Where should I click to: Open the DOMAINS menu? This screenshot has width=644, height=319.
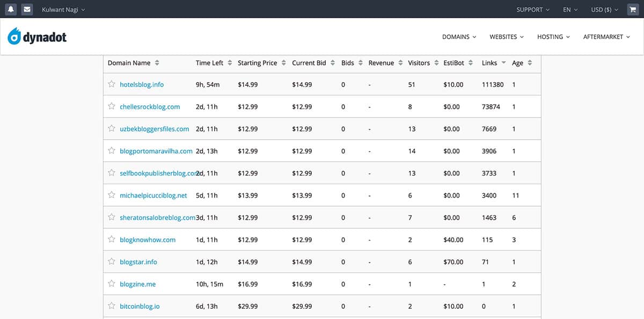pyautogui.click(x=459, y=37)
